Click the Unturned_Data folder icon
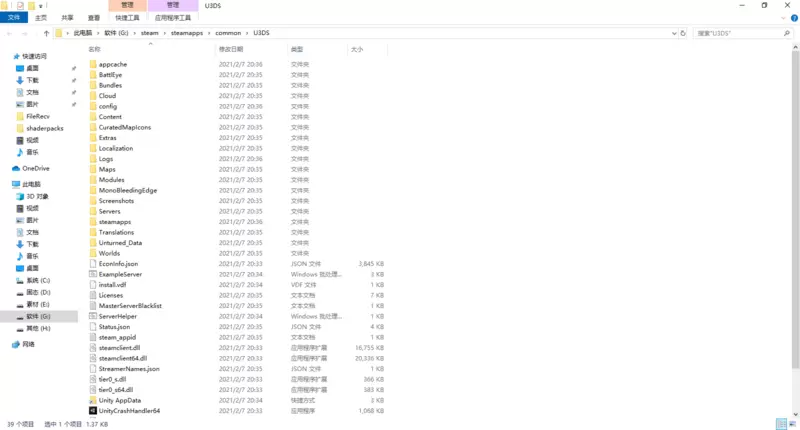This screenshot has width=800, height=430. [93, 243]
